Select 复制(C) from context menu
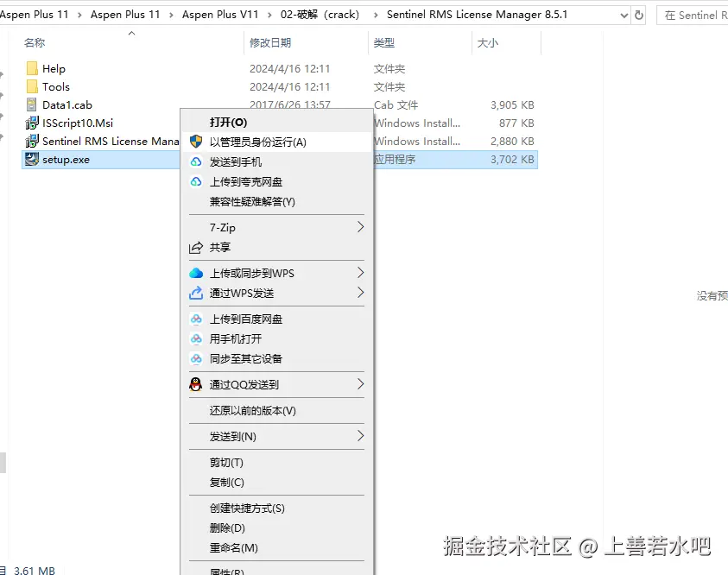728x575 pixels. (276, 483)
